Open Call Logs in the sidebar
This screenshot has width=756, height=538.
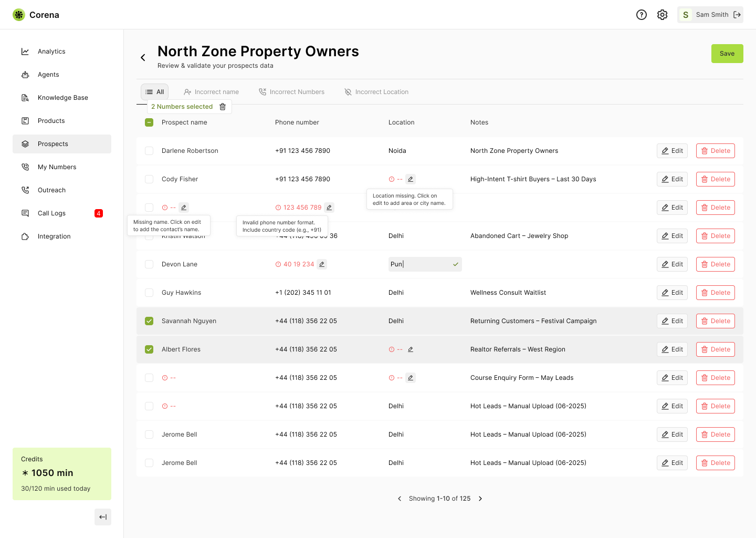click(x=51, y=213)
